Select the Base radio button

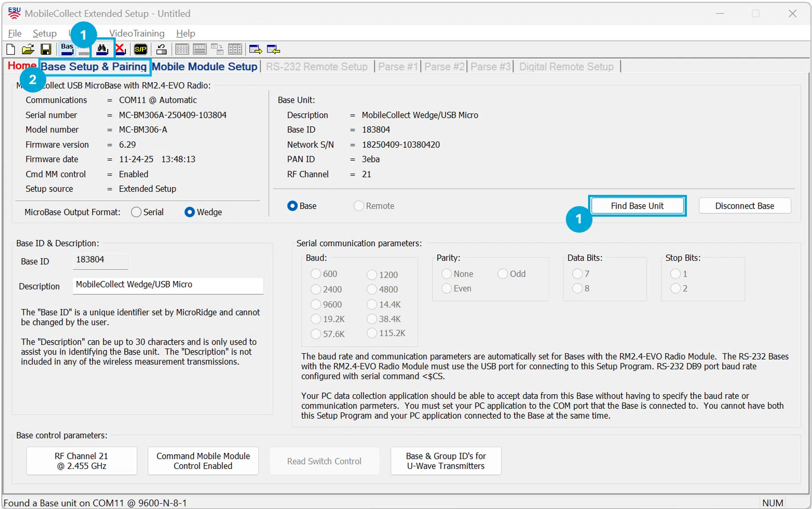point(302,206)
